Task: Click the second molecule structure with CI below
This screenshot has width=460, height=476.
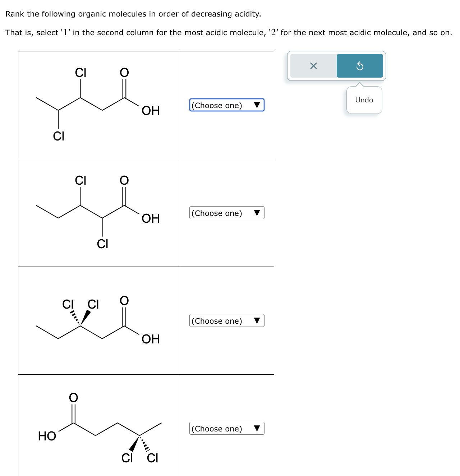Action: tap(99, 212)
